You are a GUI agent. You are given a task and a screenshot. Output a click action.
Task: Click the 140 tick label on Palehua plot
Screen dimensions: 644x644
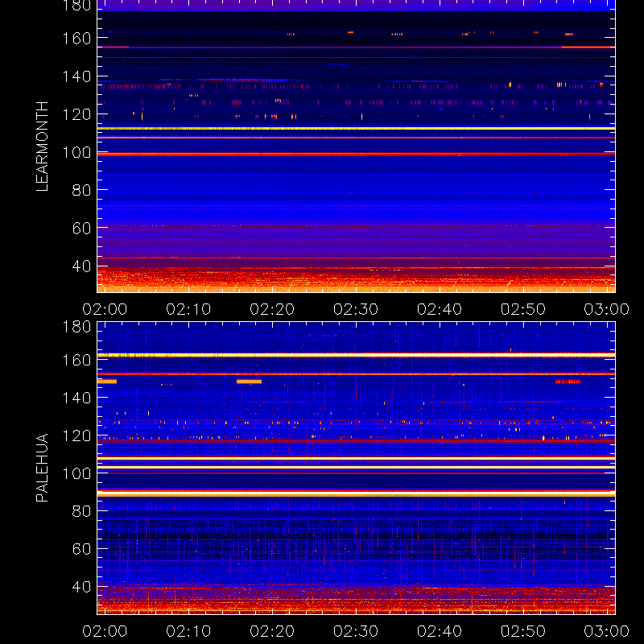click(76, 398)
